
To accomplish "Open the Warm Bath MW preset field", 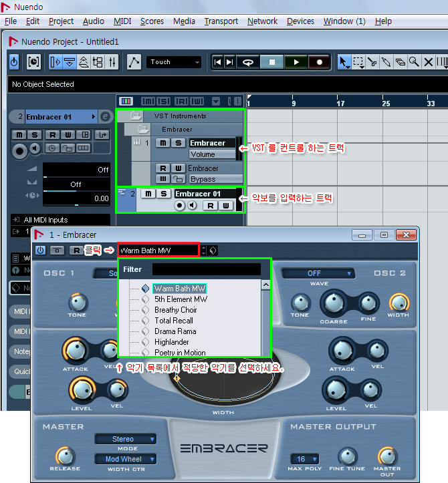I will click(158, 250).
